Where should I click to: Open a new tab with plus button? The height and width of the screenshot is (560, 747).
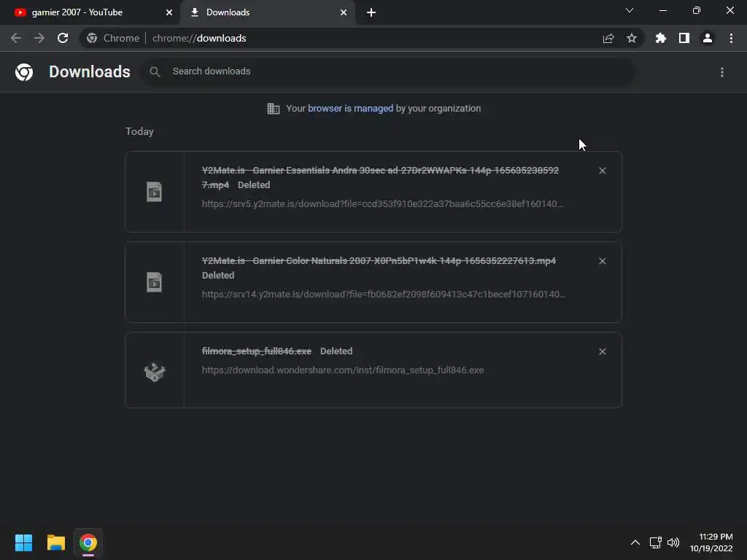[371, 12]
